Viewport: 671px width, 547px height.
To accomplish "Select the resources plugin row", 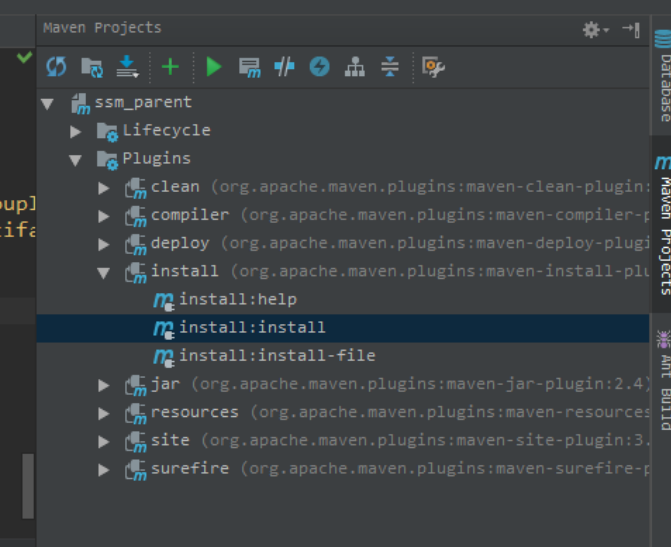I will [x=342, y=413].
